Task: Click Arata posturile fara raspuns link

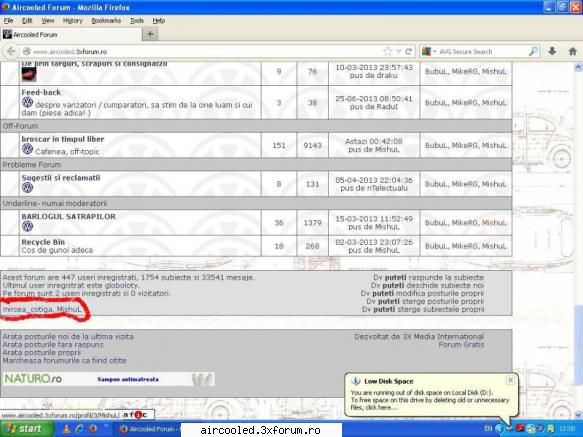Action: 53,344
